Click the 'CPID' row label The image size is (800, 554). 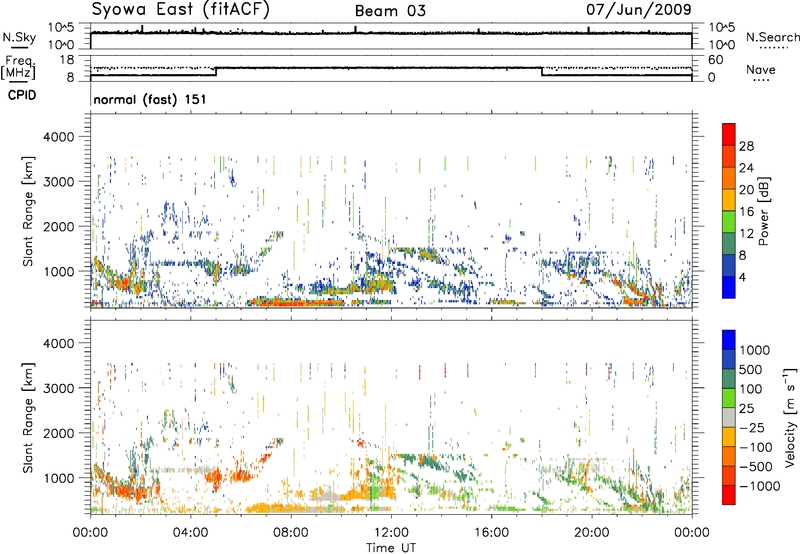coord(22,95)
